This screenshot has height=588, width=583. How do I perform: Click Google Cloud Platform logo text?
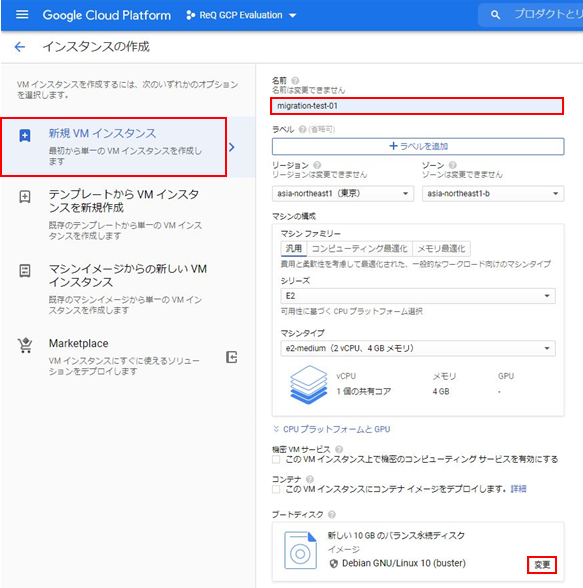(106, 15)
